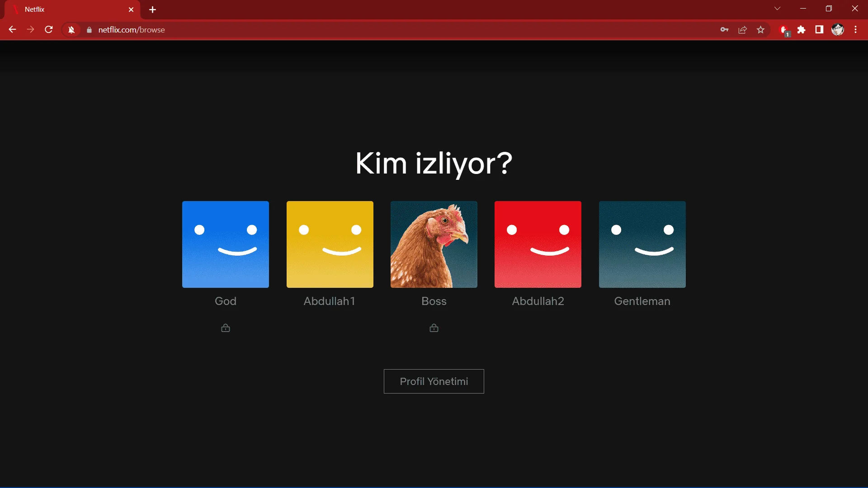Open the Extensions puzzle menu
Viewport: 868px width, 488px height.
tap(802, 30)
